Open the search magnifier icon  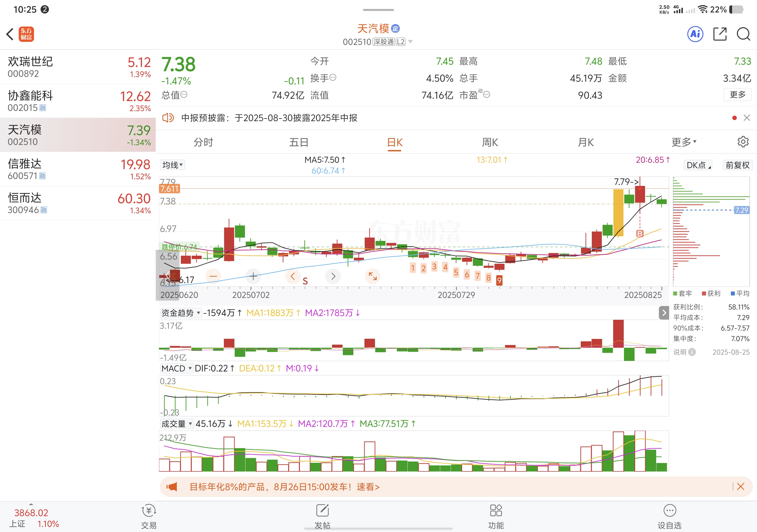744,34
